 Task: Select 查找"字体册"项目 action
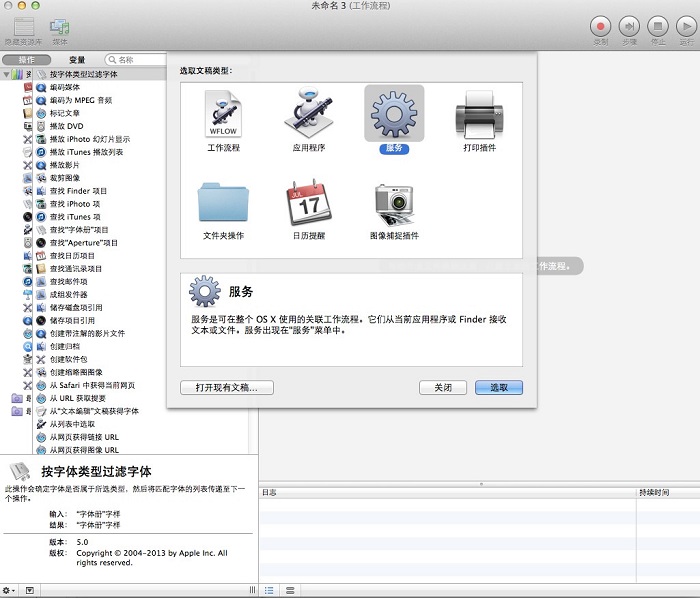pyautogui.click(x=100, y=230)
